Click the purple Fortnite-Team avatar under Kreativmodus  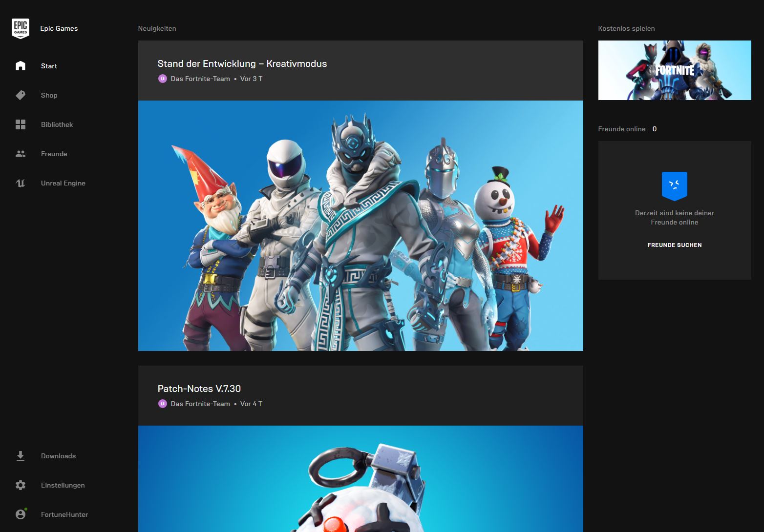163,79
